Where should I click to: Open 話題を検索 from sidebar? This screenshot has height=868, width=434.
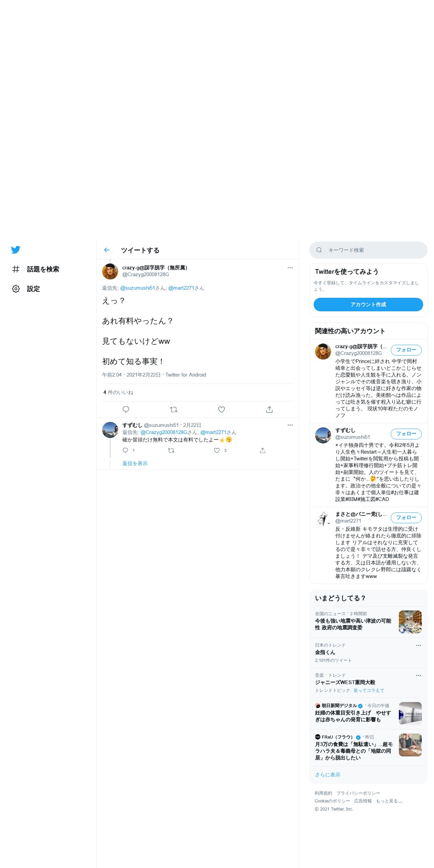coord(35,269)
